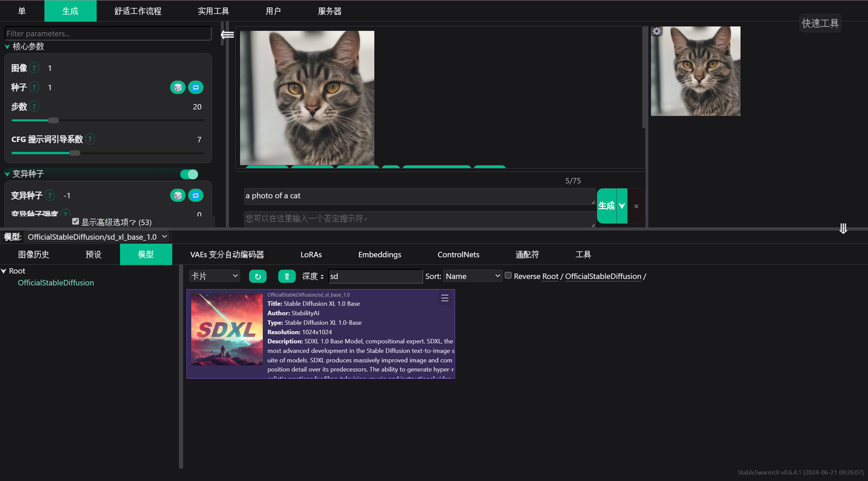Go up one folder in the model browser

pyautogui.click(x=287, y=276)
